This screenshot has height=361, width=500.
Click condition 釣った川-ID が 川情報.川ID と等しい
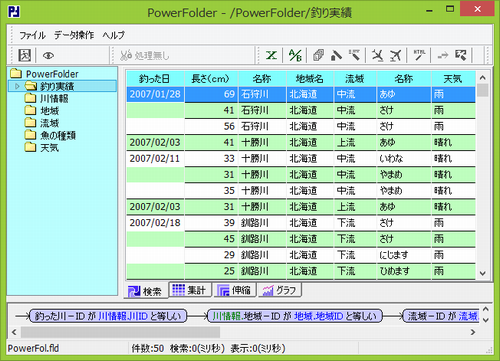coord(108,316)
